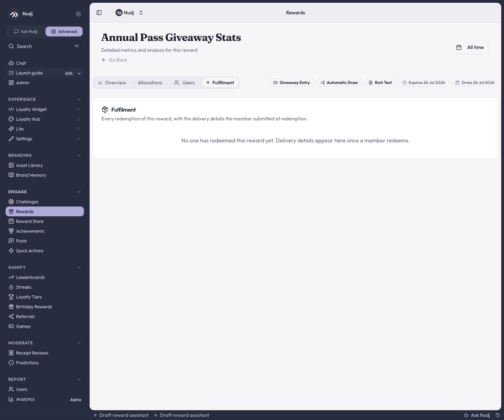Open Loyalty Tiers
The height and width of the screenshot is (420, 504).
pos(45,297)
